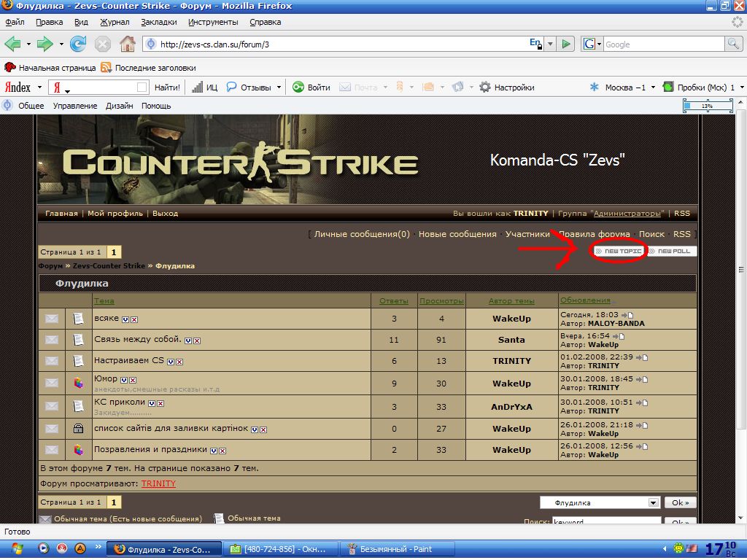Image resolution: width=747 pixels, height=560 pixels.
Task: Go back with the green back arrow
Action: coord(13,44)
